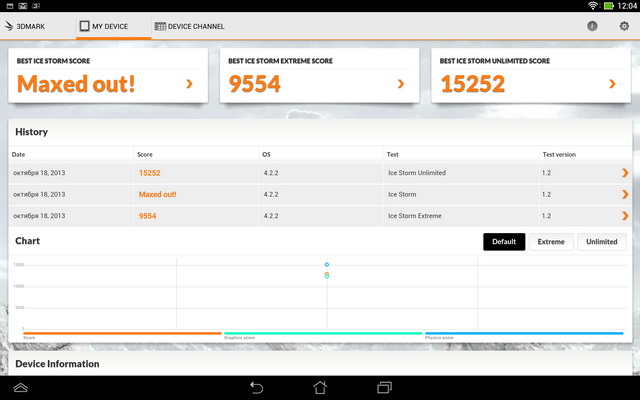This screenshot has width=640, height=400.
Task: Click the Maxed out! best score text
Action: pyautogui.click(x=76, y=84)
